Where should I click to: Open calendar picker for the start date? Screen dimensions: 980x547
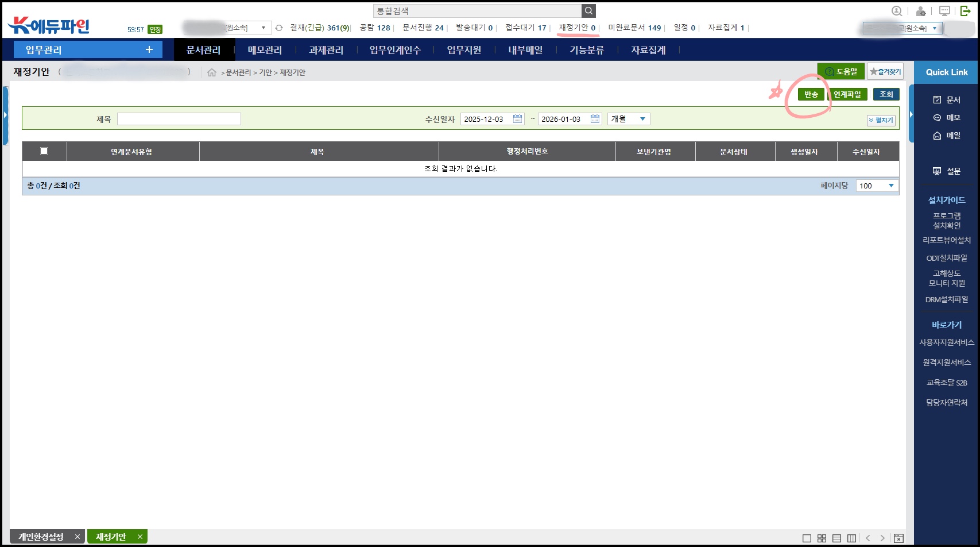(x=517, y=119)
